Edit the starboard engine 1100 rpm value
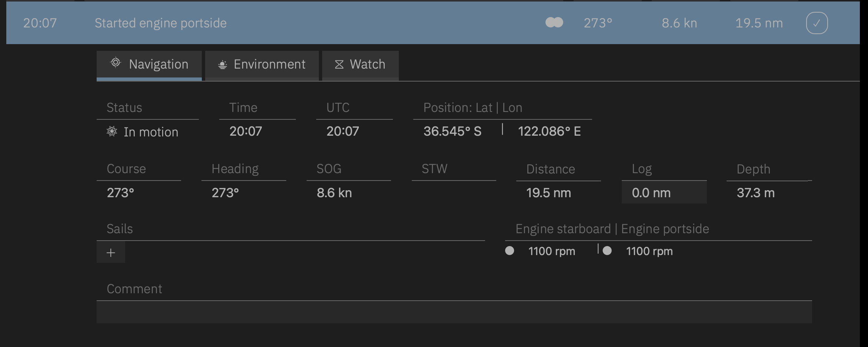The height and width of the screenshot is (347, 868). [552, 251]
